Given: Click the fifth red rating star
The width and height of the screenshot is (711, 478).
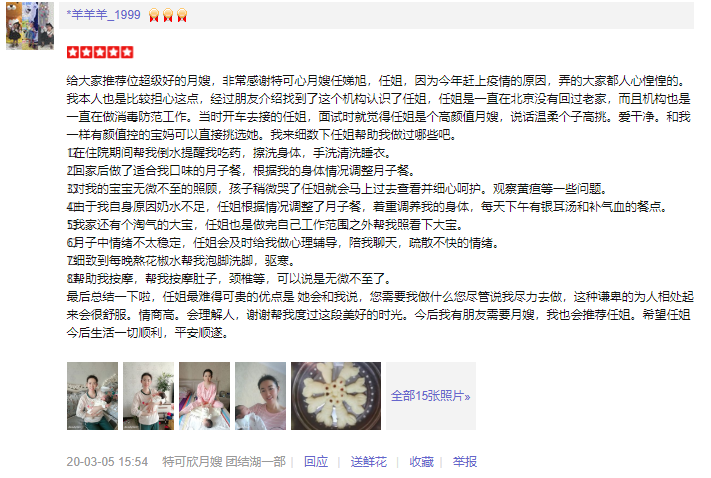Looking at the screenshot, I should [127, 52].
